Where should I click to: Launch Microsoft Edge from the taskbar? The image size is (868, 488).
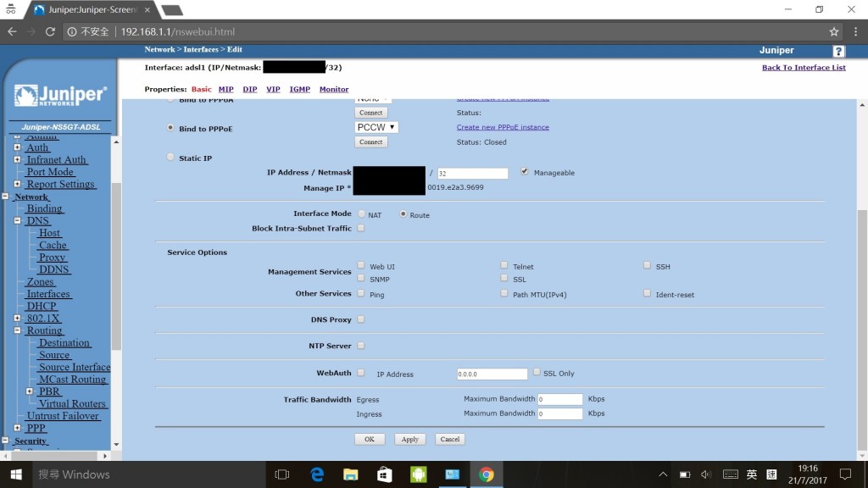coord(317,474)
